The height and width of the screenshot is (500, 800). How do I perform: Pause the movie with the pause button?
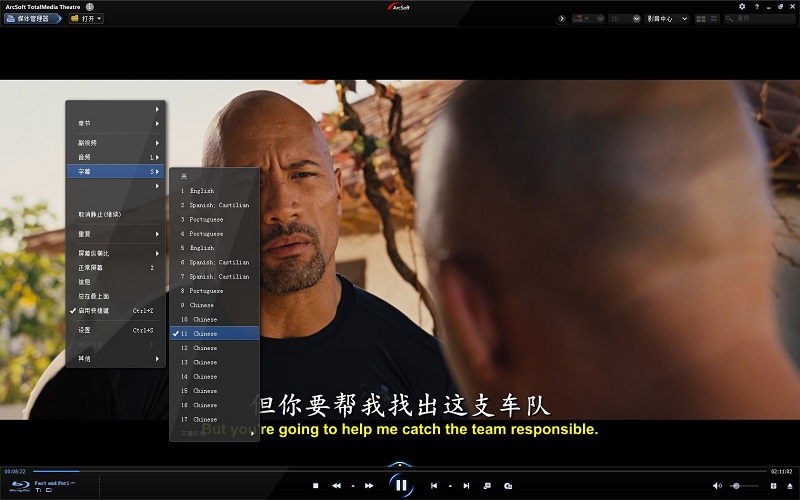coord(401,485)
